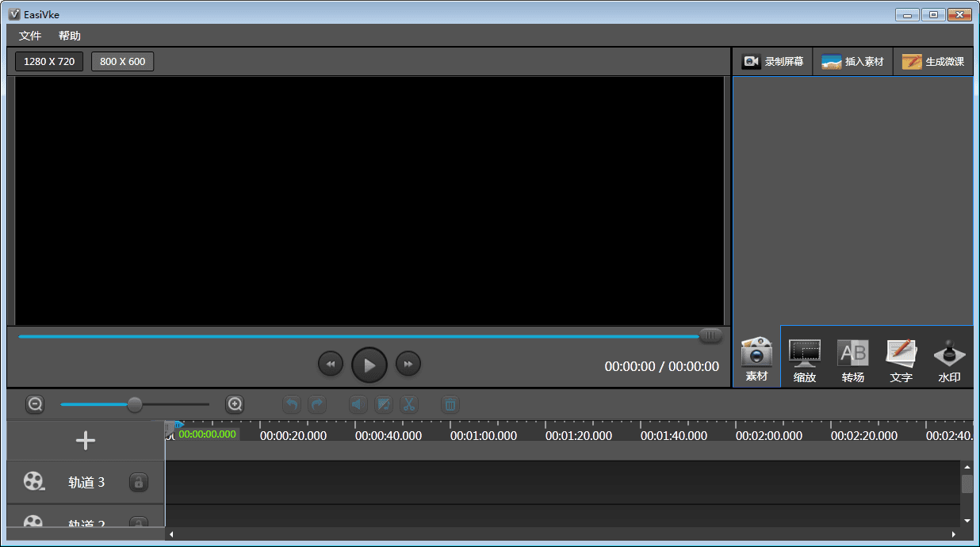Click the timeline zoom slider handle
This screenshot has height=547, width=980.
(x=135, y=404)
